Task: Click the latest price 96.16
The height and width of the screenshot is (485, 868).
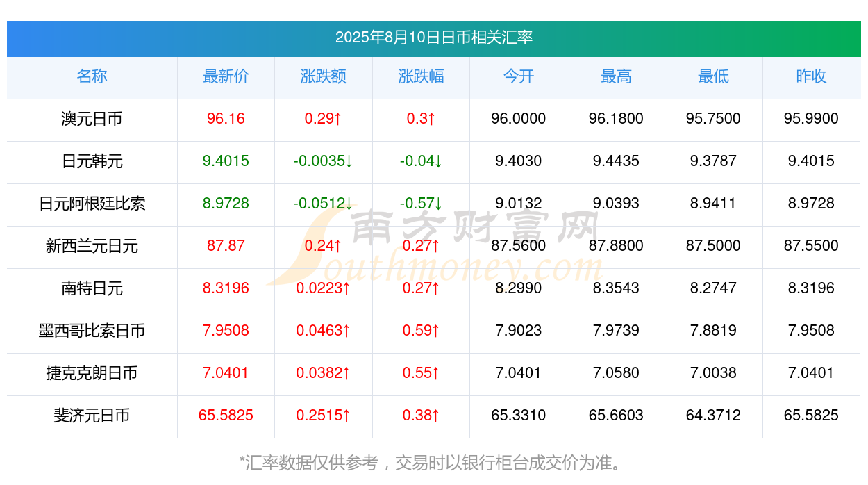Action: tap(226, 119)
